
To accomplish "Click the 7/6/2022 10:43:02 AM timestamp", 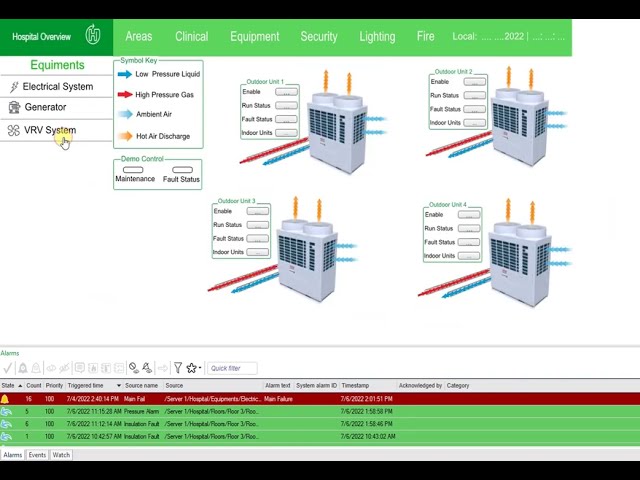I will (x=368, y=436).
